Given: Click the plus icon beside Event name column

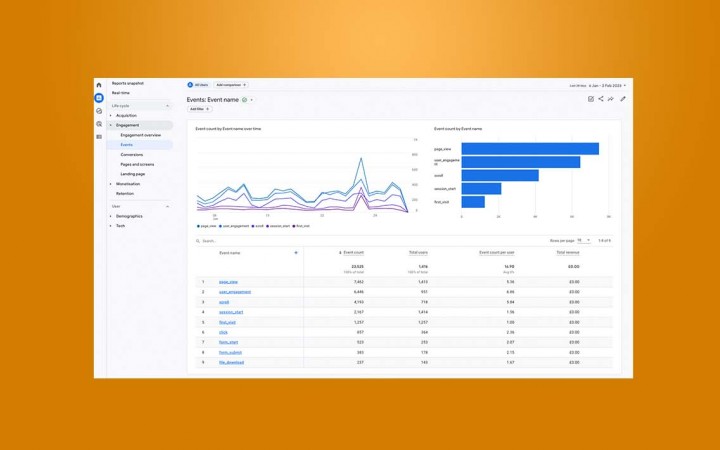Looking at the screenshot, I should 296,253.
